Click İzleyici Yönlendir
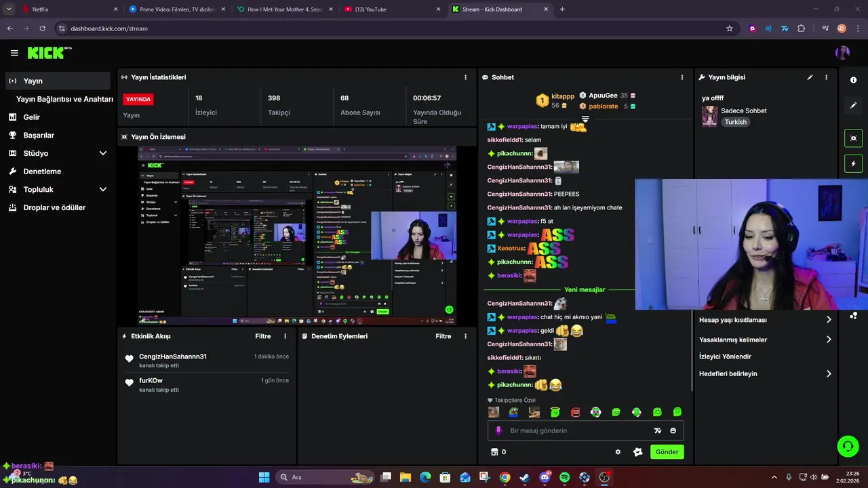The height and width of the screenshot is (488, 868). [725, 357]
